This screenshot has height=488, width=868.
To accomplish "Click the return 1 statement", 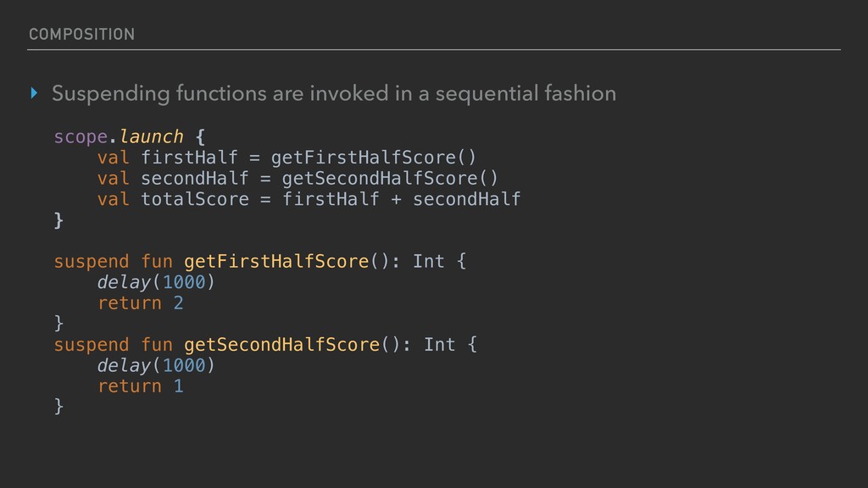I will 140,386.
